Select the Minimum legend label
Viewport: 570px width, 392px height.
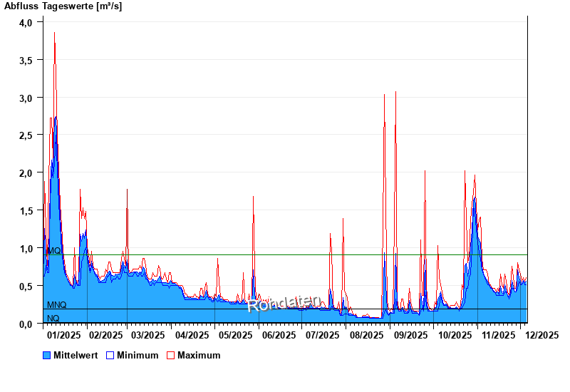(x=138, y=355)
